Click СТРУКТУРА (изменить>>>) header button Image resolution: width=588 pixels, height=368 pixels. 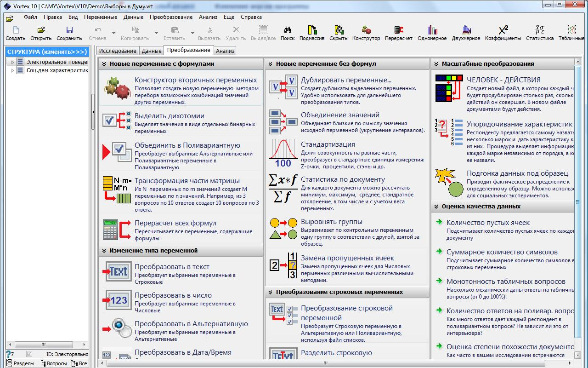coord(47,52)
